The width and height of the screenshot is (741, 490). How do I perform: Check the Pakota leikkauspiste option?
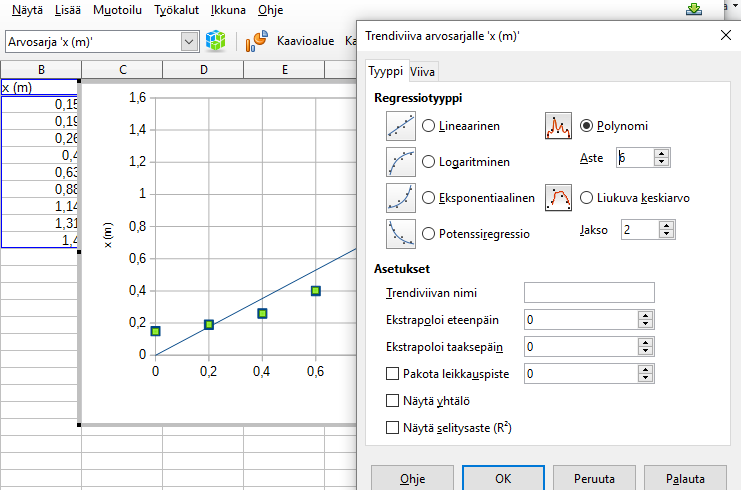393,373
